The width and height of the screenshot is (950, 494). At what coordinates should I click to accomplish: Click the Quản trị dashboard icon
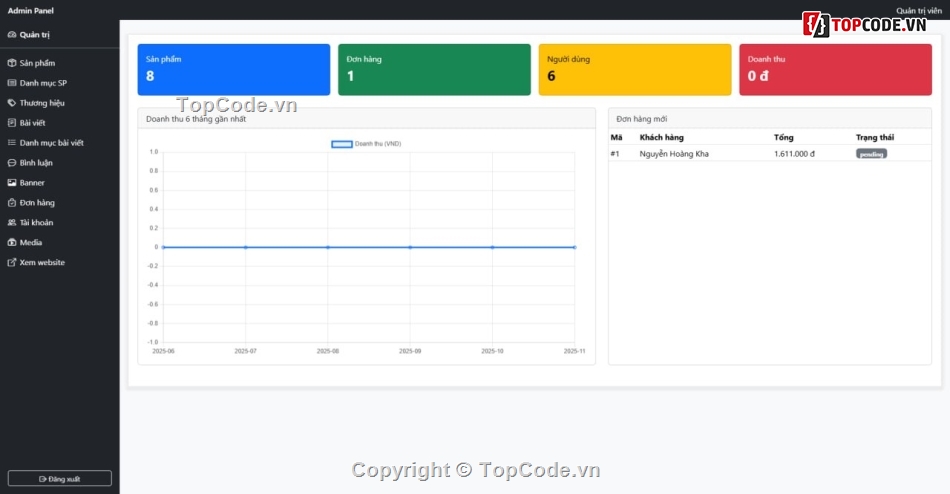tap(12, 35)
